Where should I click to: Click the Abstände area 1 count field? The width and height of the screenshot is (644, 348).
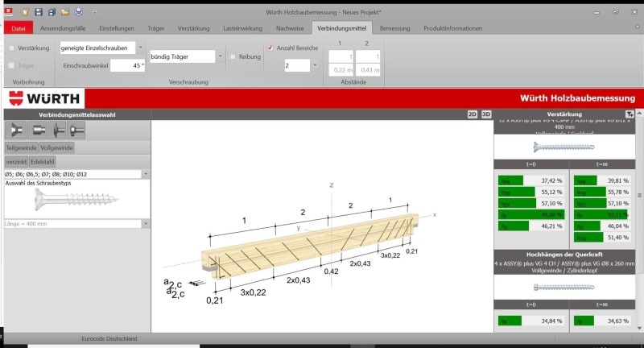pyautogui.click(x=341, y=56)
